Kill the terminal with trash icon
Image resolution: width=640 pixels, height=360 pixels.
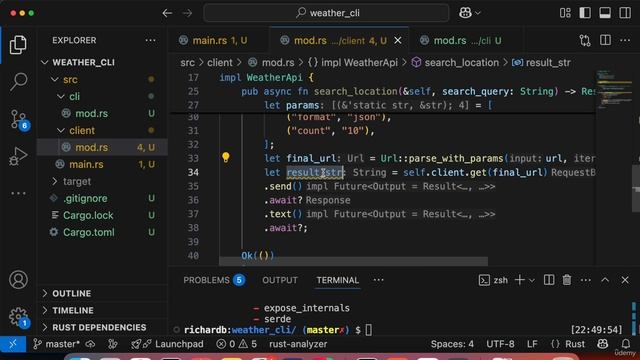click(x=567, y=280)
